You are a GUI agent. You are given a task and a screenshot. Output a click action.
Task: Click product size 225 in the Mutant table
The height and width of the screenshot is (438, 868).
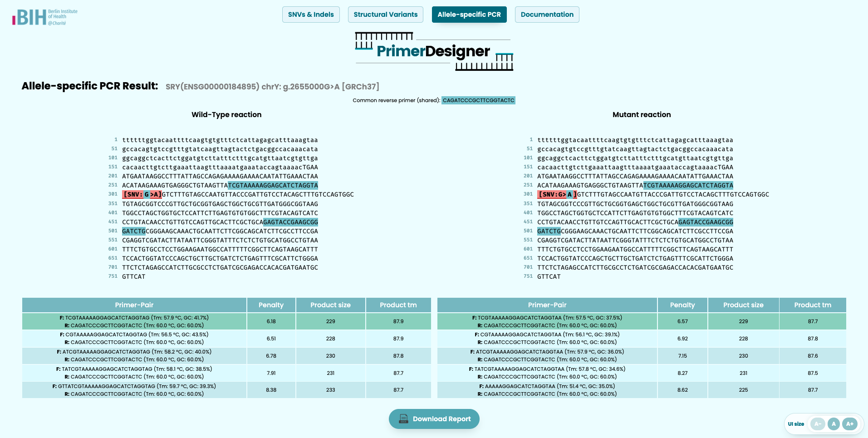click(x=744, y=390)
